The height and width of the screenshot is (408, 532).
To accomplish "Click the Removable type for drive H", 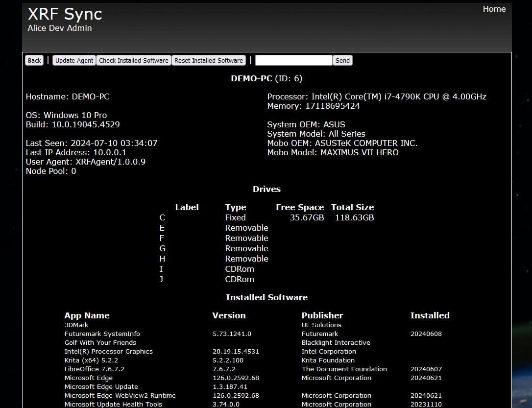I will click(247, 259).
